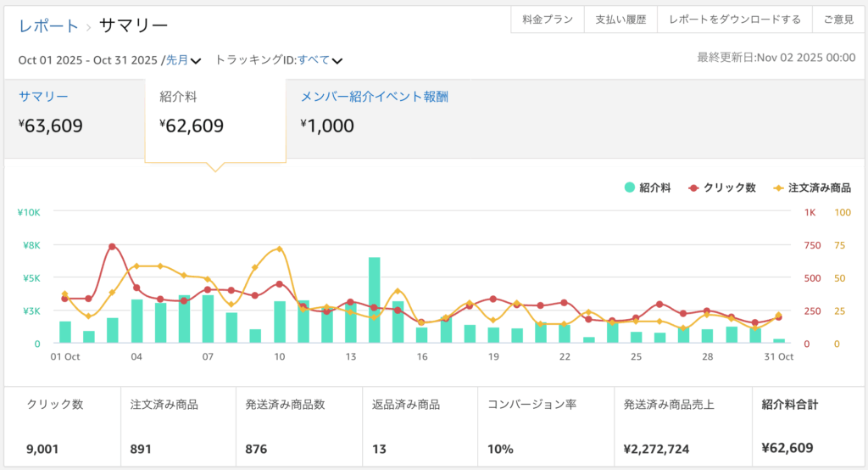Open the 料金プラン tab
This screenshot has width=868, height=470.
(548, 20)
